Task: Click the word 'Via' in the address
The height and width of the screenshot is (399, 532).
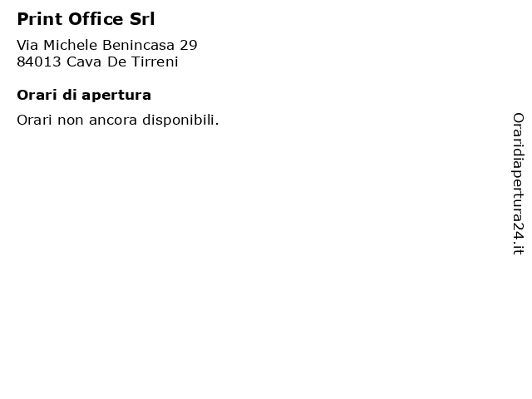Action: pos(27,45)
